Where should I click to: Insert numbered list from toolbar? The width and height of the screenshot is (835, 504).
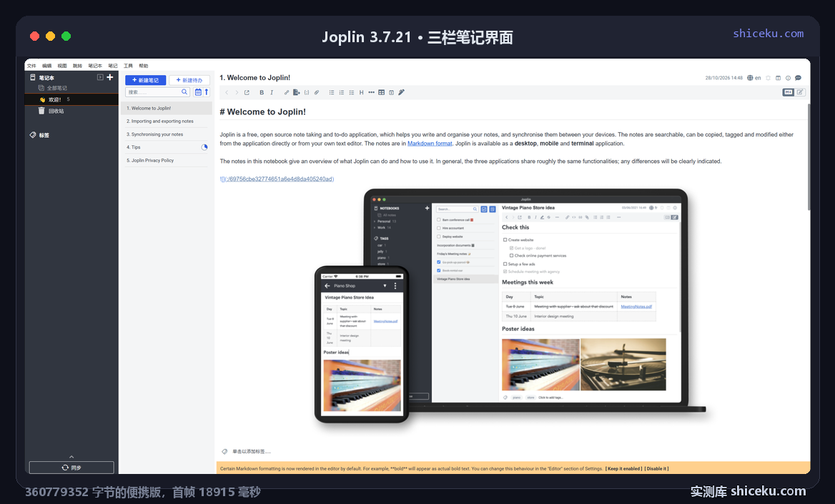342,93
